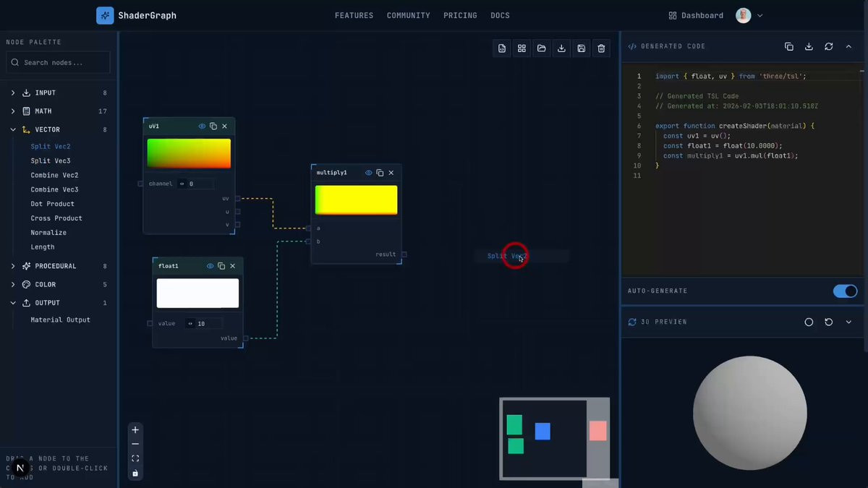The width and height of the screenshot is (868, 488).
Task: Expand the MATH node category
Action: click(x=43, y=111)
